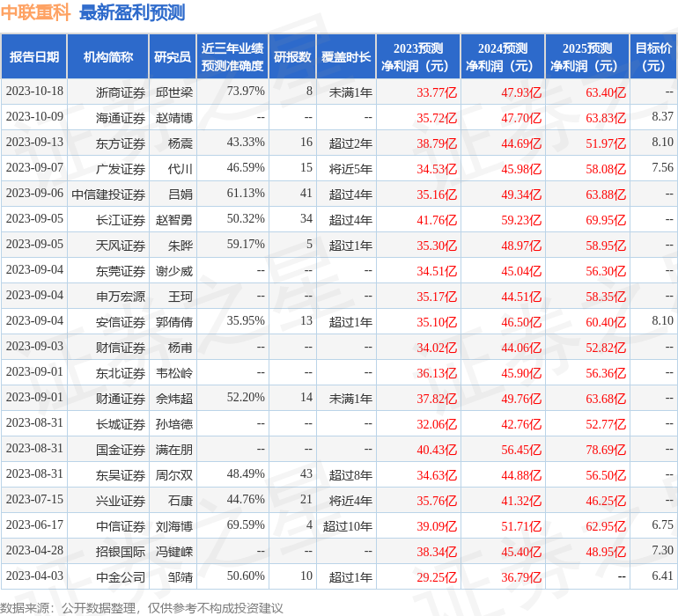Select the date 2023-07-15

pos(34,499)
